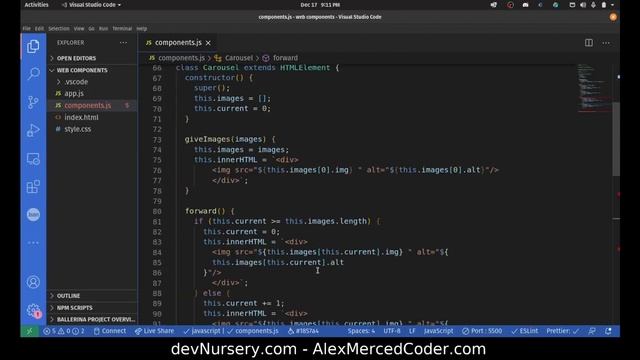Click Connect in the status bar
The image size is (640, 360).
tap(110, 331)
